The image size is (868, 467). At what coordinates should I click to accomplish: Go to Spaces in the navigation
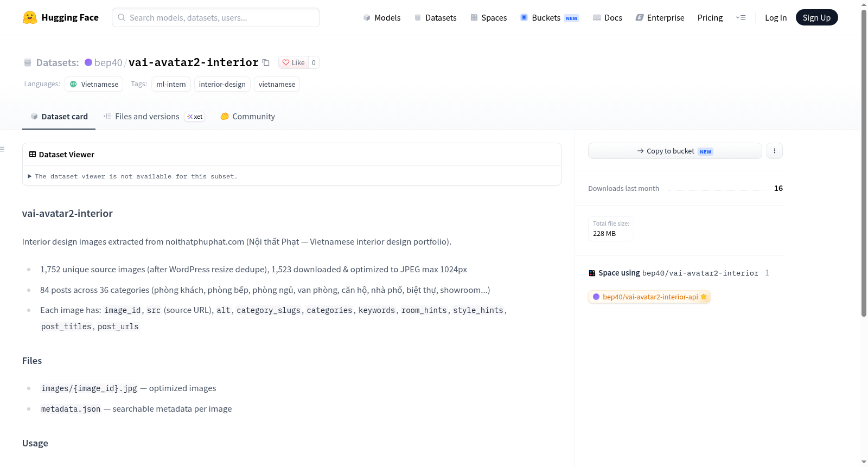[489, 17]
